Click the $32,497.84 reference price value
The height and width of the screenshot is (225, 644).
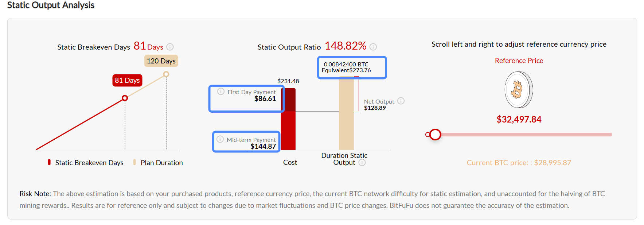click(x=519, y=119)
